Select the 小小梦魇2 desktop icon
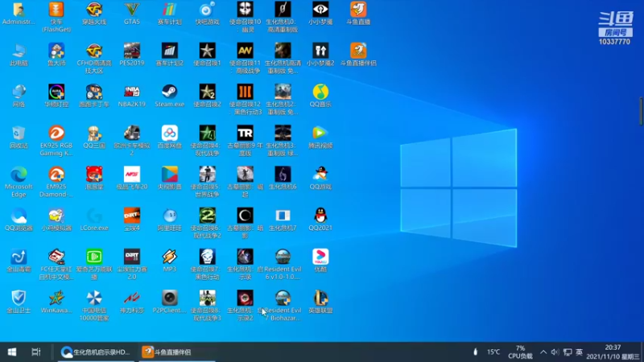Viewport: 644px width, 362px height. pos(320,55)
